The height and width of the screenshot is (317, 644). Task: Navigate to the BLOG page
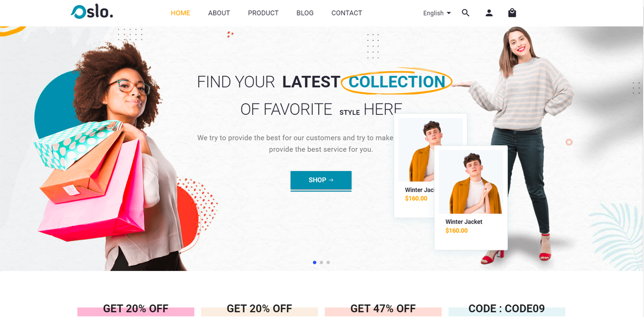[305, 13]
